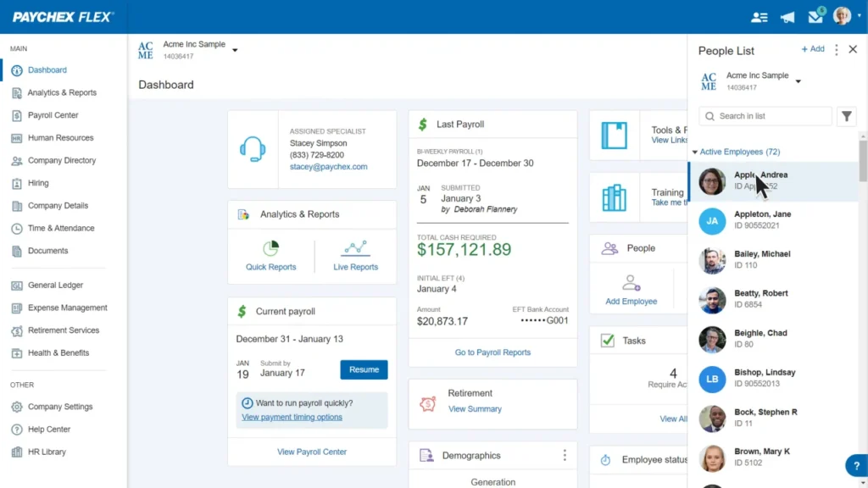Click the Live Reports graph icon
This screenshot has height=488, width=868.
pos(355,249)
